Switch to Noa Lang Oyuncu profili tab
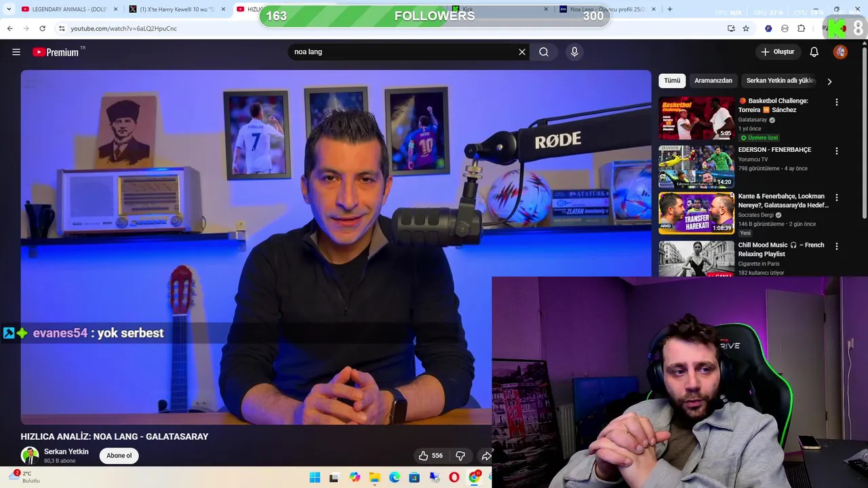Screen dimensions: 868x488 pos(607,9)
